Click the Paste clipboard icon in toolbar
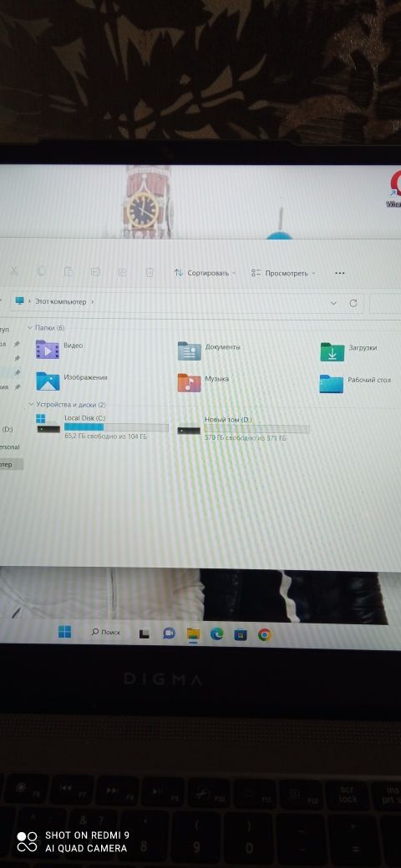The width and height of the screenshot is (401, 868). pos(69,271)
